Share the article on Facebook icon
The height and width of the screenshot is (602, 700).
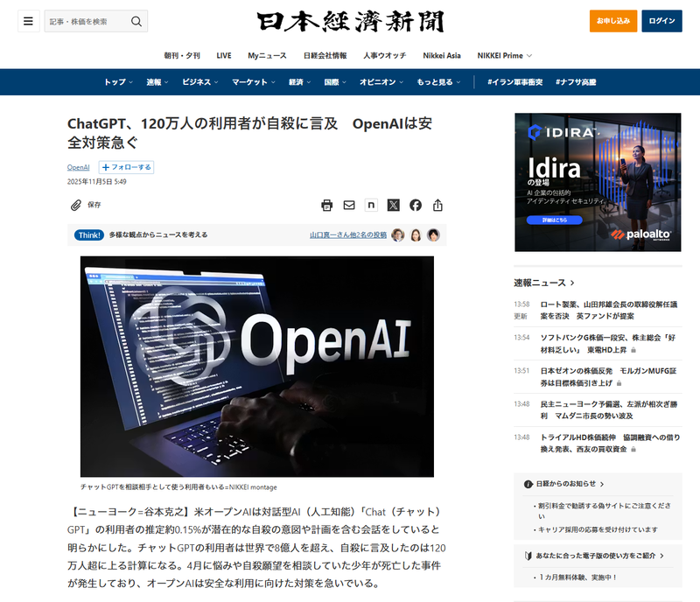point(416,205)
